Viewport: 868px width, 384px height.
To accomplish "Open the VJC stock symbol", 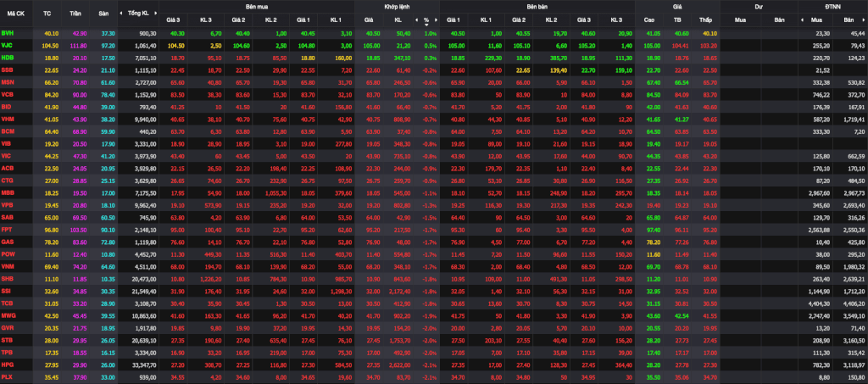I will coord(7,46).
